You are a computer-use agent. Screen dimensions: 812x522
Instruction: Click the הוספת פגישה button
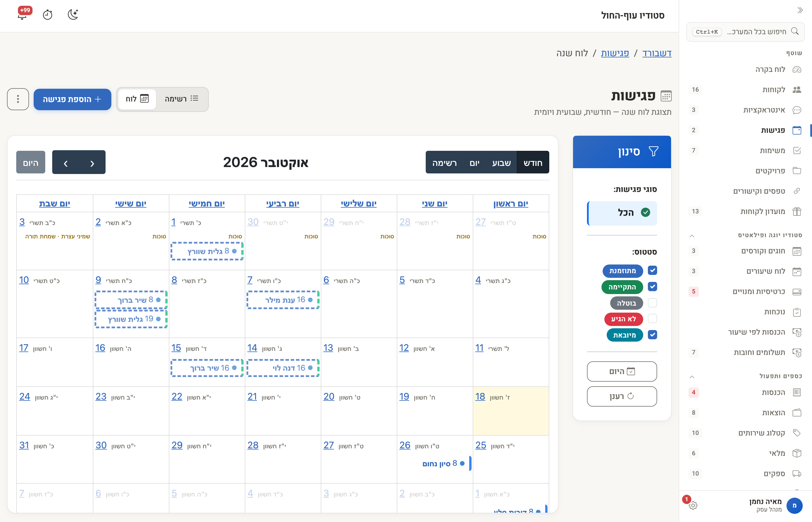pyautogui.click(x=72, y=99)
